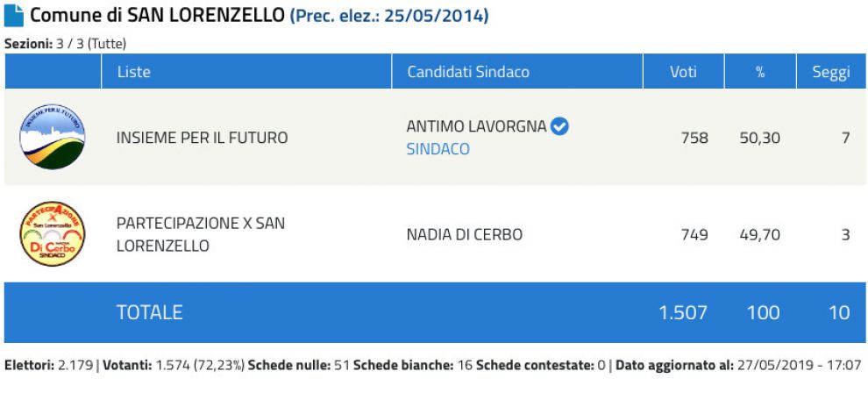This screenshot has width=868, height=414.
Task: Open the previous election 25/05/2014 link
Action: [x=389, y=16]
